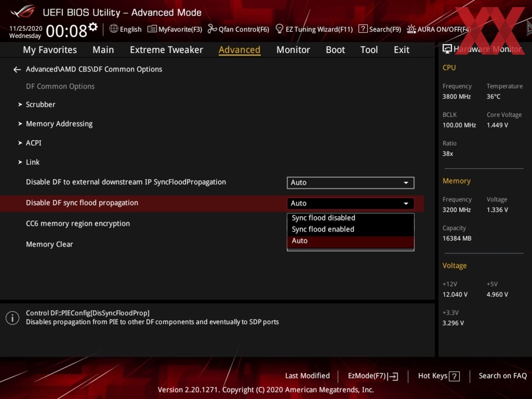Image resolution: width=532 pixels, height=399 pixels.
Task: Click the globe language icon
Action: pyautogui.click(x=113, y=29)
